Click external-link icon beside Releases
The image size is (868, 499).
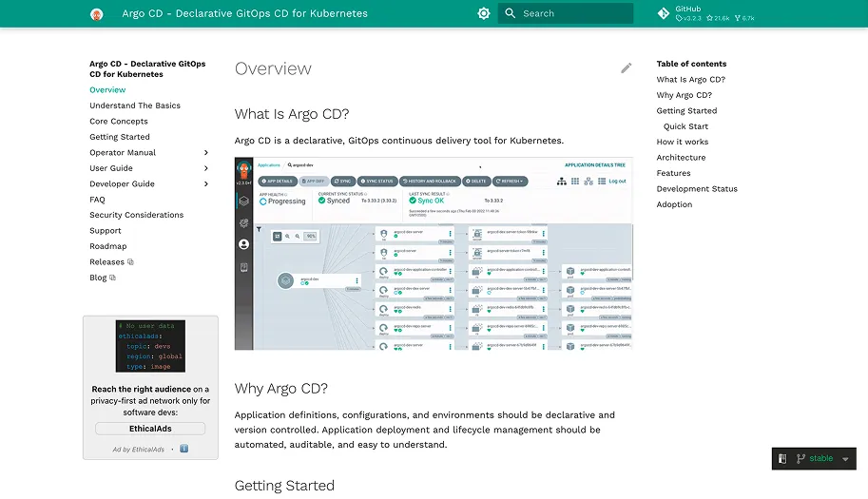130,261
